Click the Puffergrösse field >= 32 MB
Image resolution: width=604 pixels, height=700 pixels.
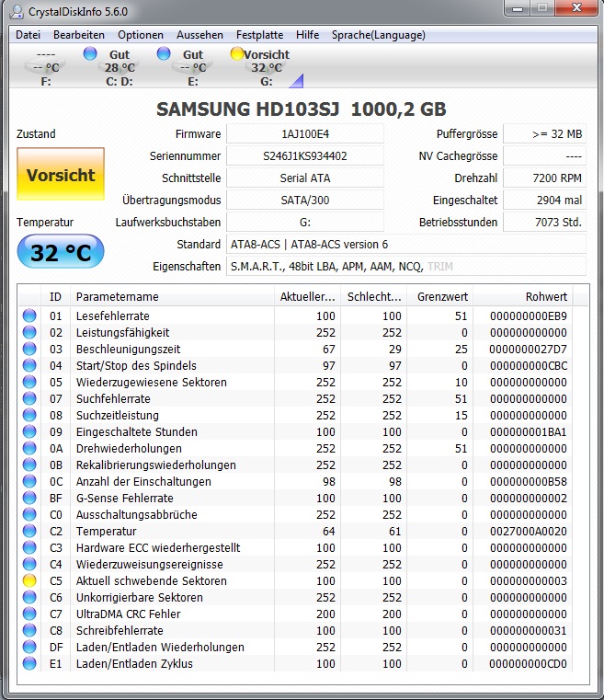point(544,134)
